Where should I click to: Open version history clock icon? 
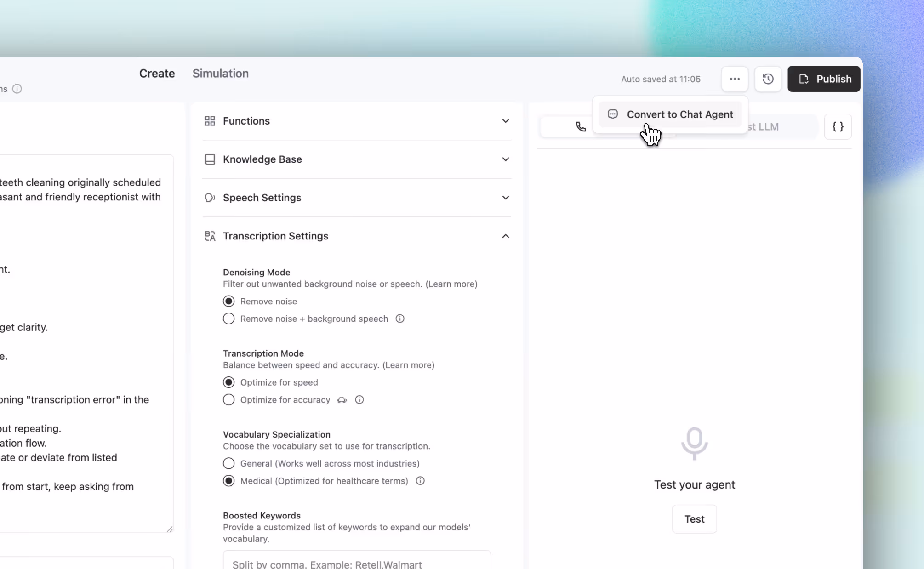(768, 79)
